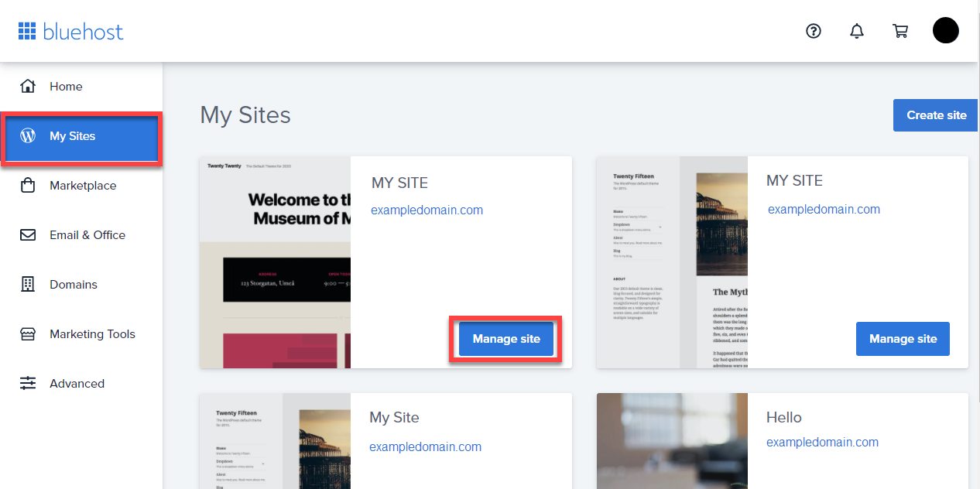
Task: Click the Marketing Tools storefront icon
Action: (28, 334)
